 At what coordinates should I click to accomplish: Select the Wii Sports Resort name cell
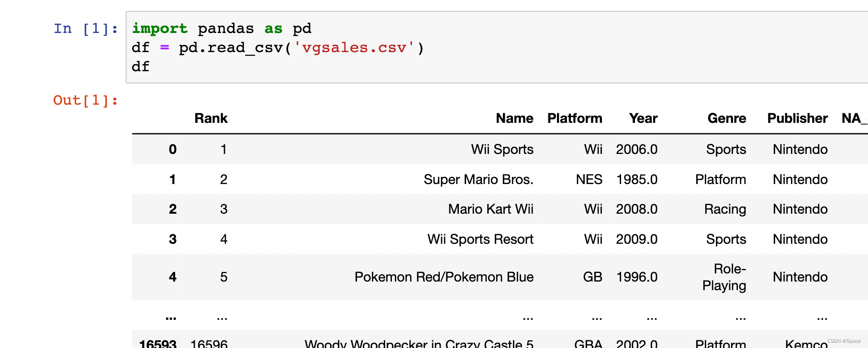click(480, 239)
